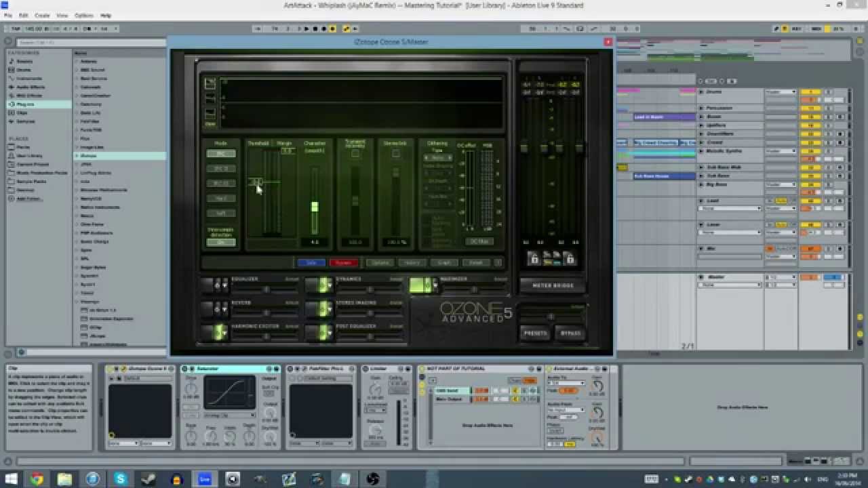The image size is (868, 488).
Task: Toggle the Equalizer module power button
Action: tap(217, 285)
